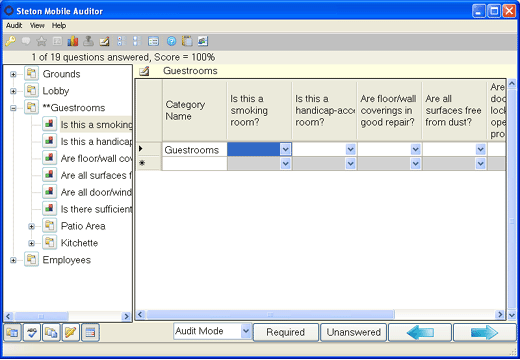Click the folder with table icon at bottom left
Screen dimensions: 520x360
[12, 333]
